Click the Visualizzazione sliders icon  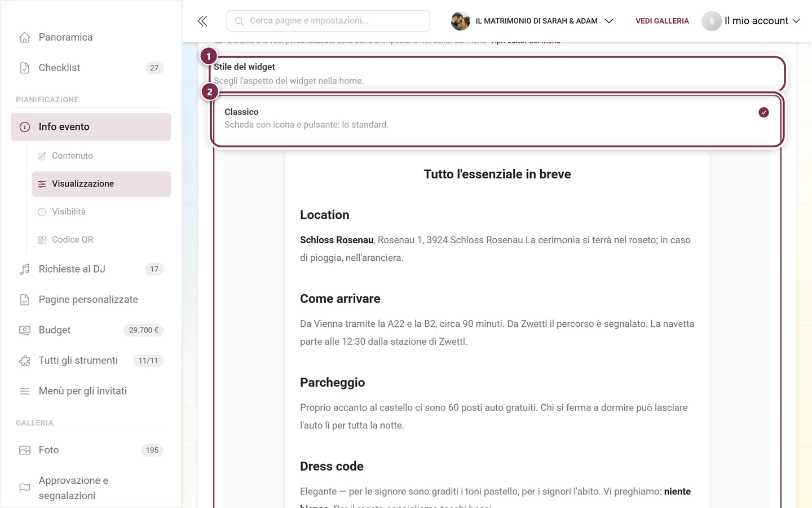tap(42, 184)
